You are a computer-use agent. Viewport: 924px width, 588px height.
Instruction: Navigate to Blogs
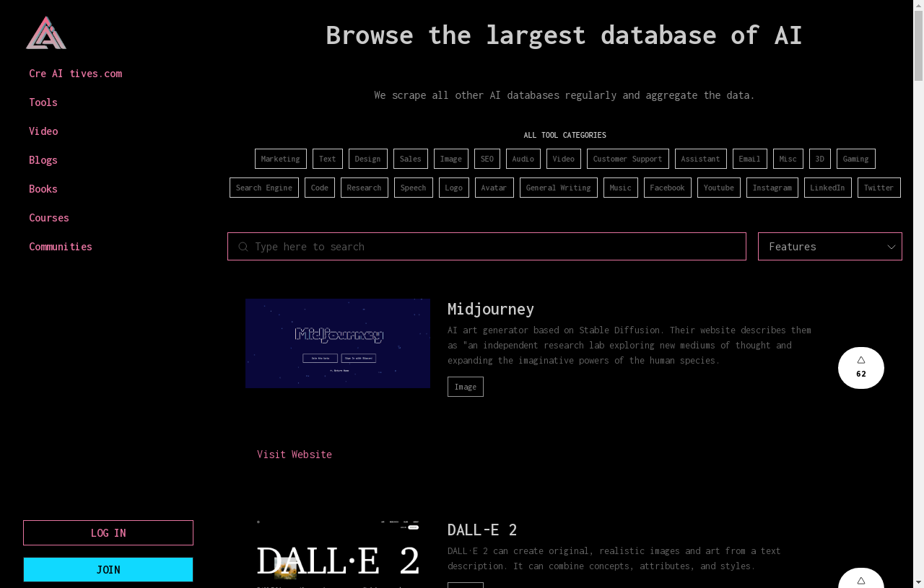point(43,160)
